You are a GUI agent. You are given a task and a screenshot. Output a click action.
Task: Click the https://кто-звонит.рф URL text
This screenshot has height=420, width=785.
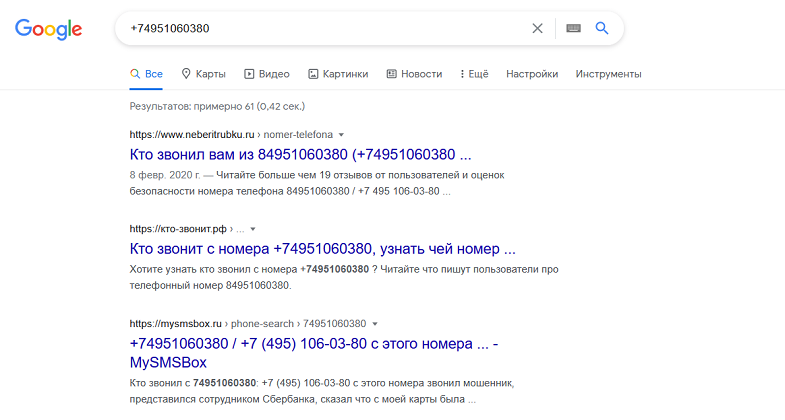click(x=178, y=229)
